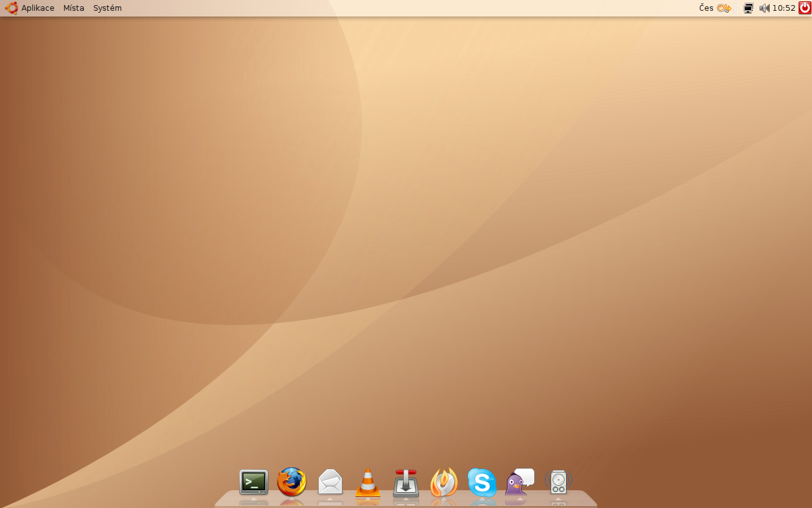
Task: Launch VLC media player cone icon
Action: [368, 482]
